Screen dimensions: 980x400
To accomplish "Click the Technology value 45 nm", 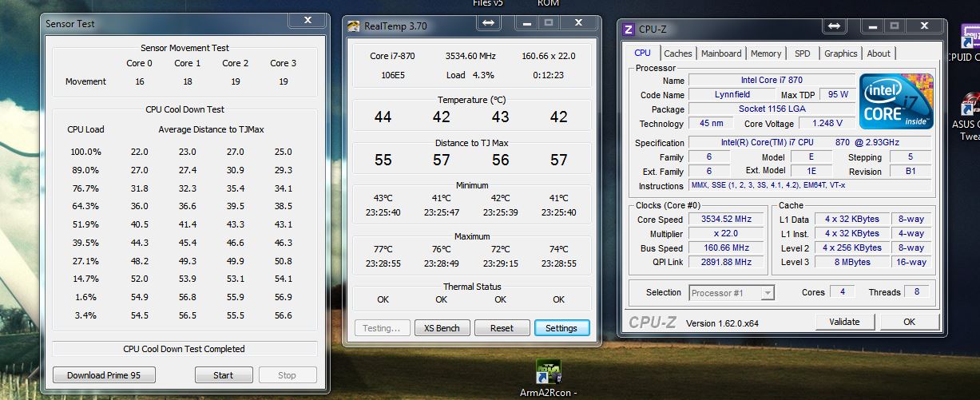I will tap(711, 123).
